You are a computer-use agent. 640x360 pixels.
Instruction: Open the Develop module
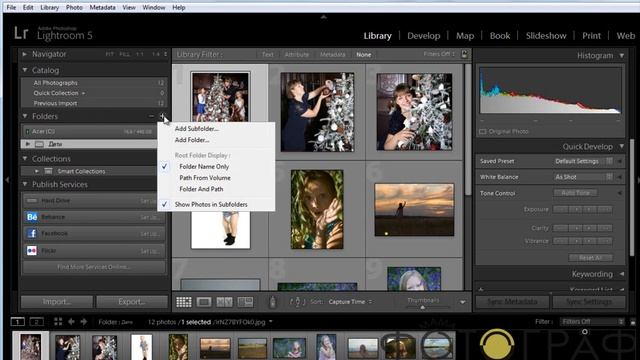pyautogui.click(x=424, y=36)
